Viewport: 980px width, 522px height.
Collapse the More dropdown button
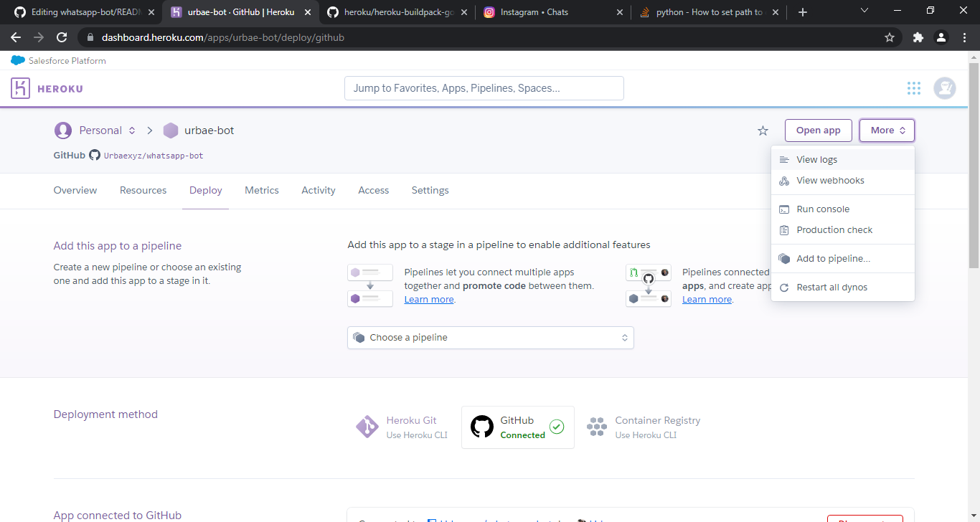(887, 130)
